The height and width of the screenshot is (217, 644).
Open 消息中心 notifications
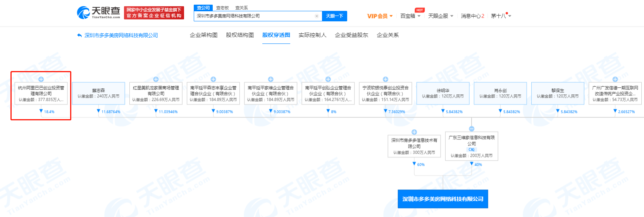(472, 16)
